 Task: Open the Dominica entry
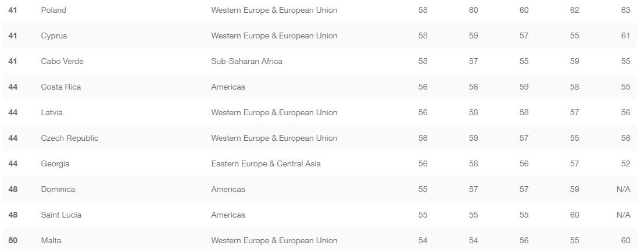coord(58,190)
